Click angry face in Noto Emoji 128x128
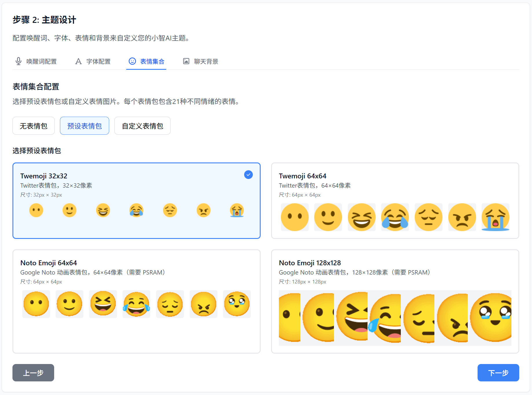 pos(452,317)
